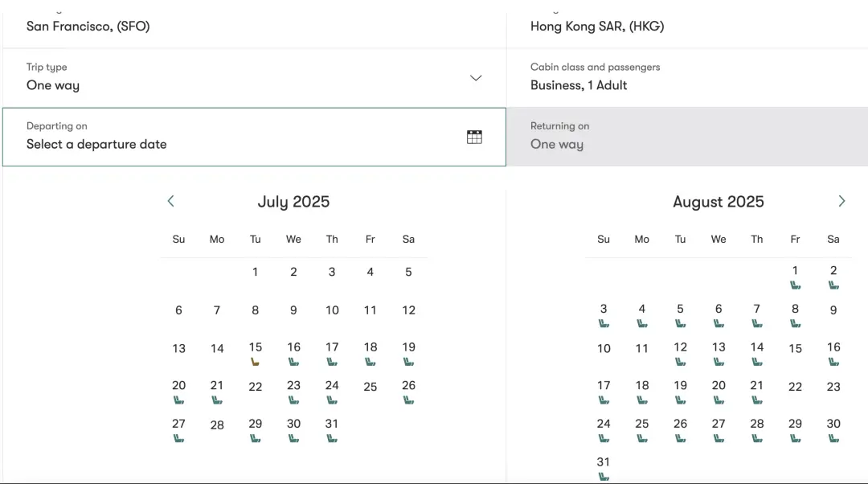Click the seat icon under August 31
868x484 pixels.
pos(604,476)
